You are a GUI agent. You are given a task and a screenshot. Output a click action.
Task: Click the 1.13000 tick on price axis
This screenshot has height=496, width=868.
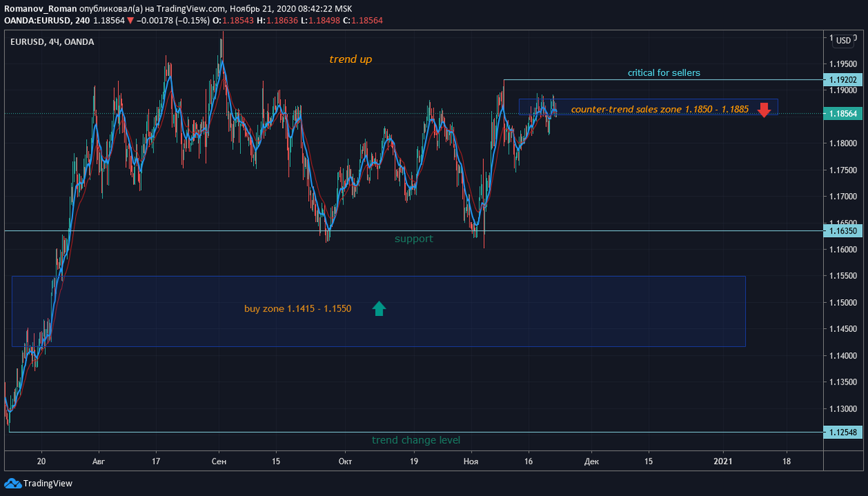pos(843,409)
